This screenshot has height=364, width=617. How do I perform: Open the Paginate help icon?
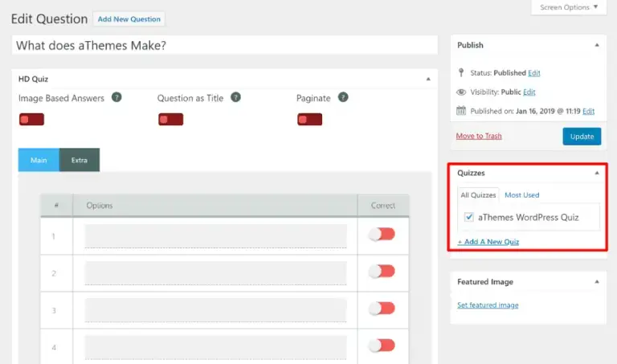[x=343, y=97]
